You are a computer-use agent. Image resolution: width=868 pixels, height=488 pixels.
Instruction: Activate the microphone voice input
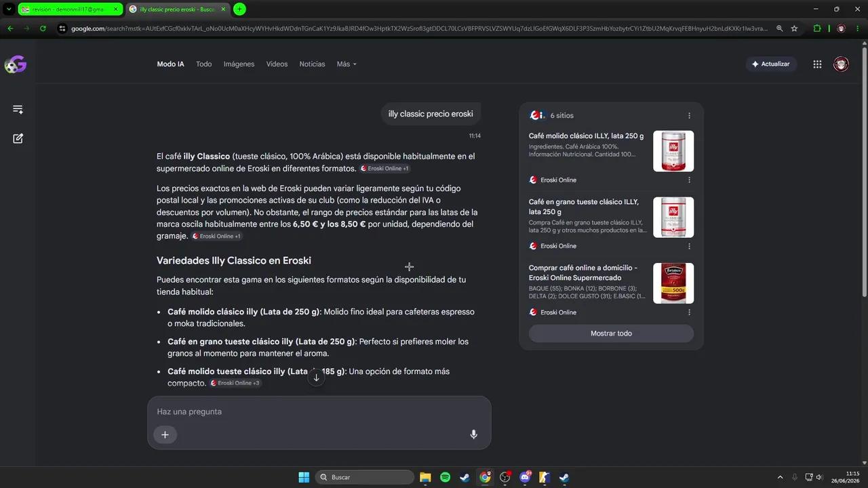tap(473, 434)
